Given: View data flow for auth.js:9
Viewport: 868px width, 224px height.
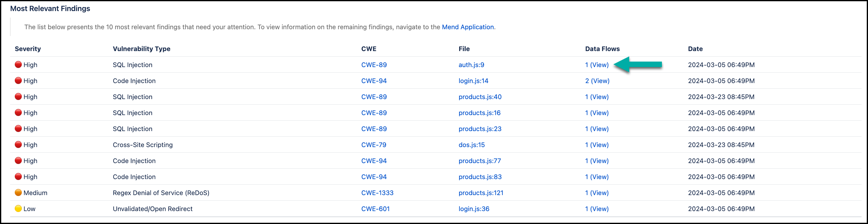Looking at the screenshot, I should pyautogui.click(x=596, y=65).
